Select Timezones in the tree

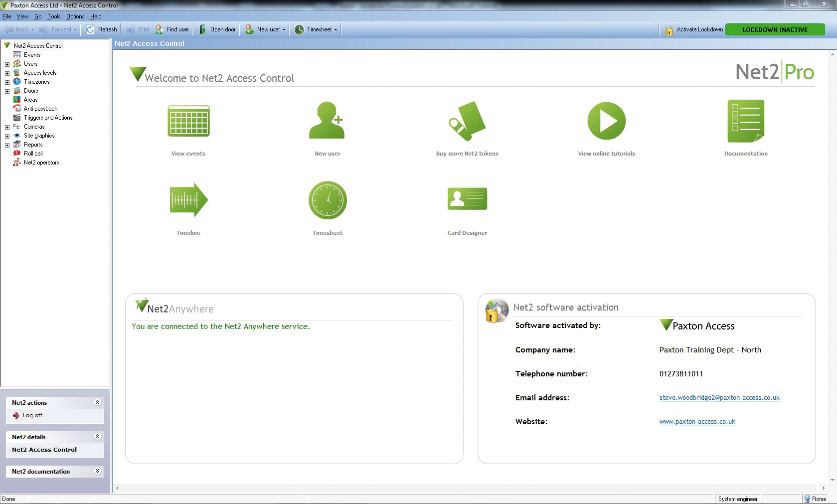tap(36, 82)
